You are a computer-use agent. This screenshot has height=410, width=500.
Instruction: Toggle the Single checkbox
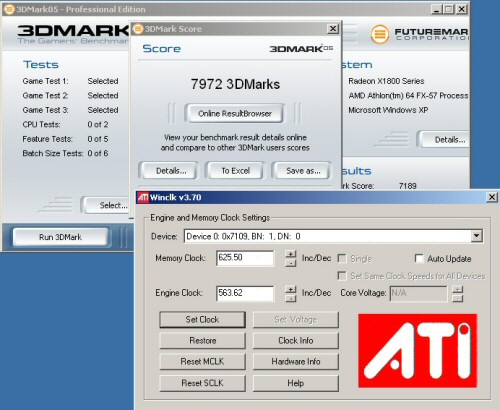(342, 258)
